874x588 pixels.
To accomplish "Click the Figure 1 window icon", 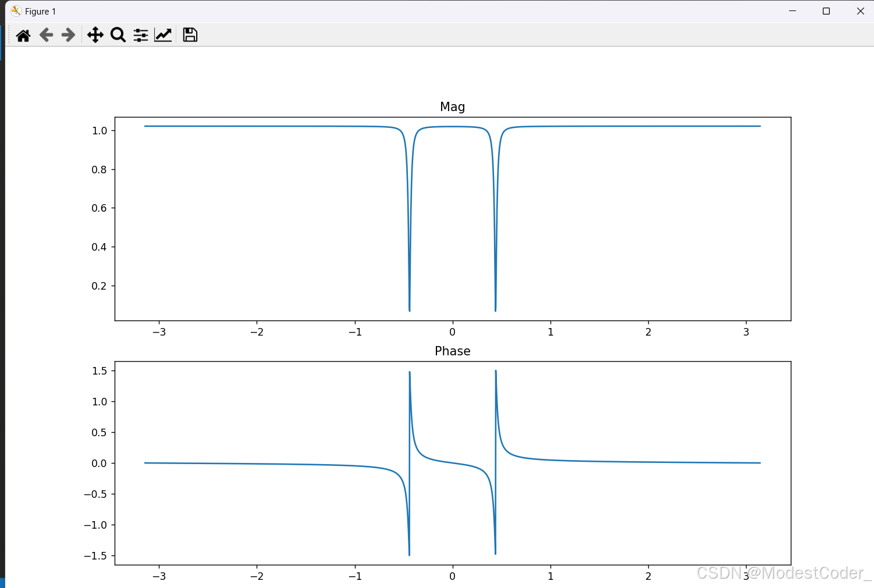I will coord(16,11).
